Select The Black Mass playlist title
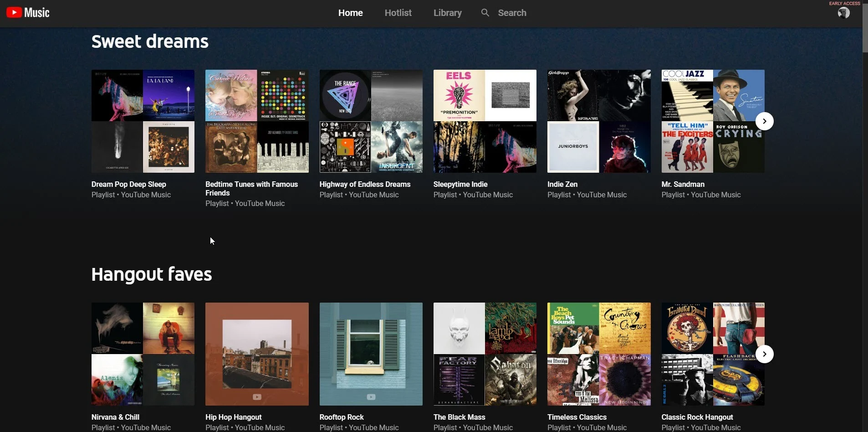 coord(459,417)
